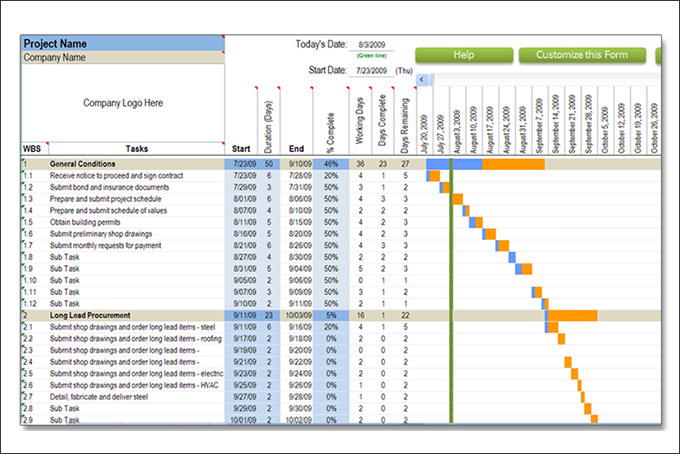The image size is (680, 454).
Task: Click the timeline scrollbar left arrow
Action: (422, 79)
